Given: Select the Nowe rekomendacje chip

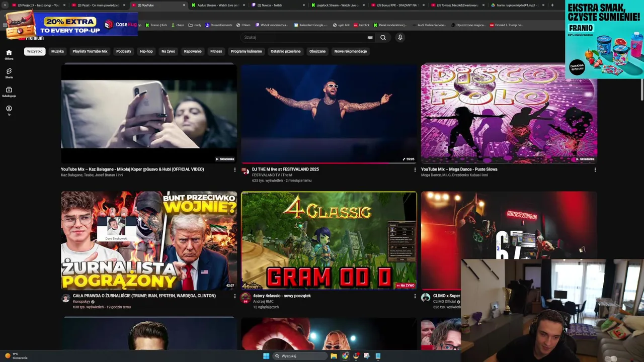Looking at the screenshot, I should [x=351, y=51].
